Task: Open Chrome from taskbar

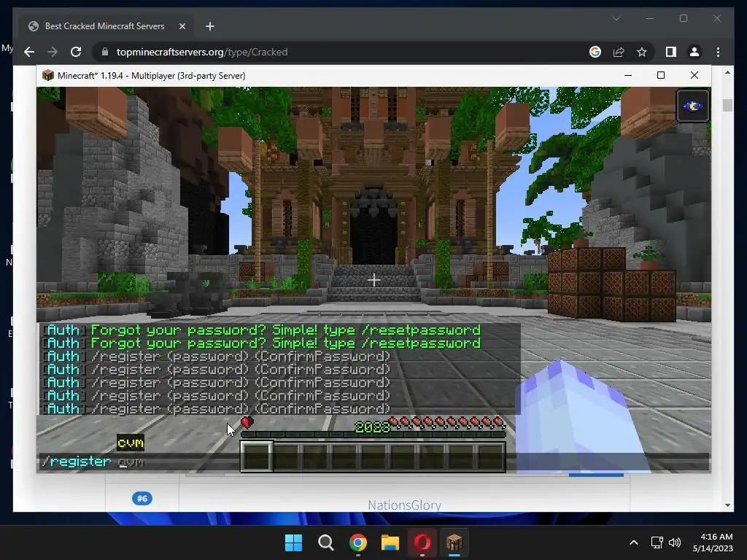Action: point(357,542)
